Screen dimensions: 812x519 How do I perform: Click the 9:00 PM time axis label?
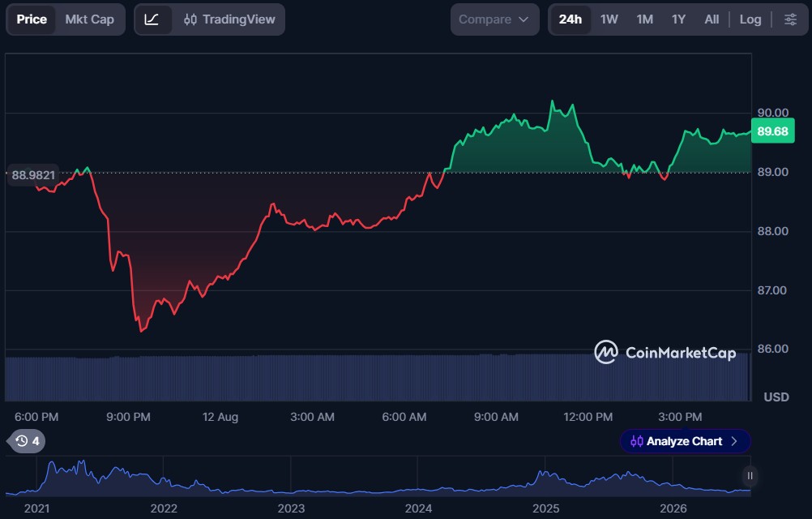[x=128, y=417]
